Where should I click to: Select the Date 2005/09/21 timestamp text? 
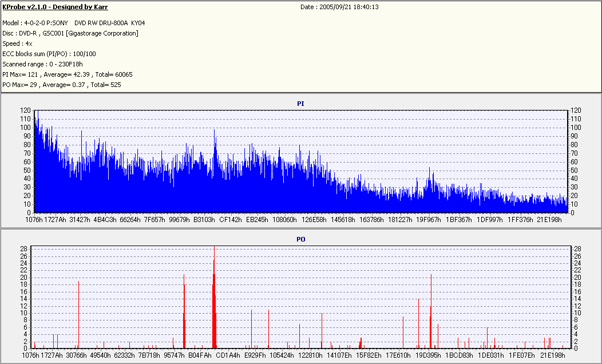point(339,7)
